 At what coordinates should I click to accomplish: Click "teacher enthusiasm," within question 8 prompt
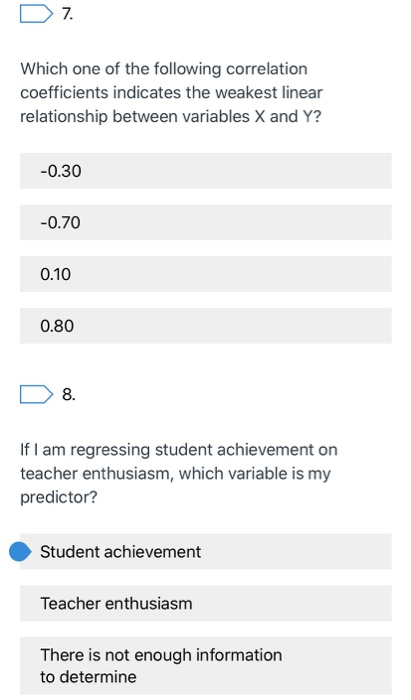(x=97, y=473)
